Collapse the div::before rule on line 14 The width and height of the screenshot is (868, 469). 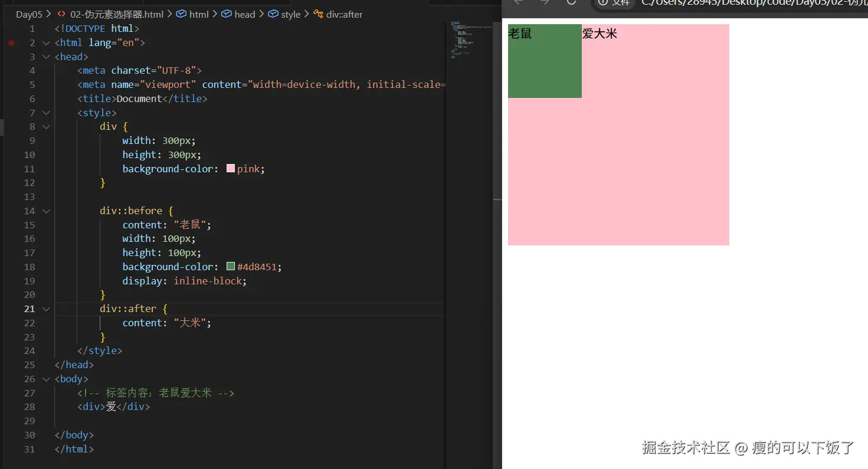46,211
